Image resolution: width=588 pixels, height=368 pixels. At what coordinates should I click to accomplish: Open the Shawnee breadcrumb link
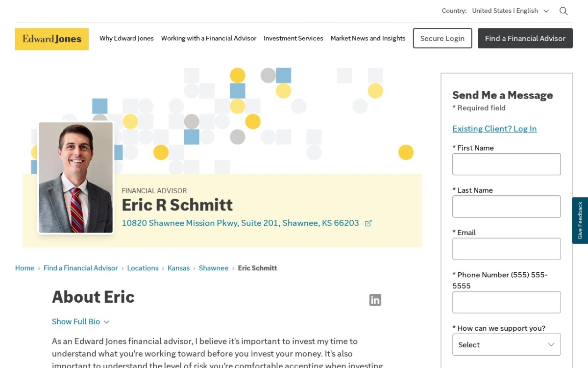214,268
